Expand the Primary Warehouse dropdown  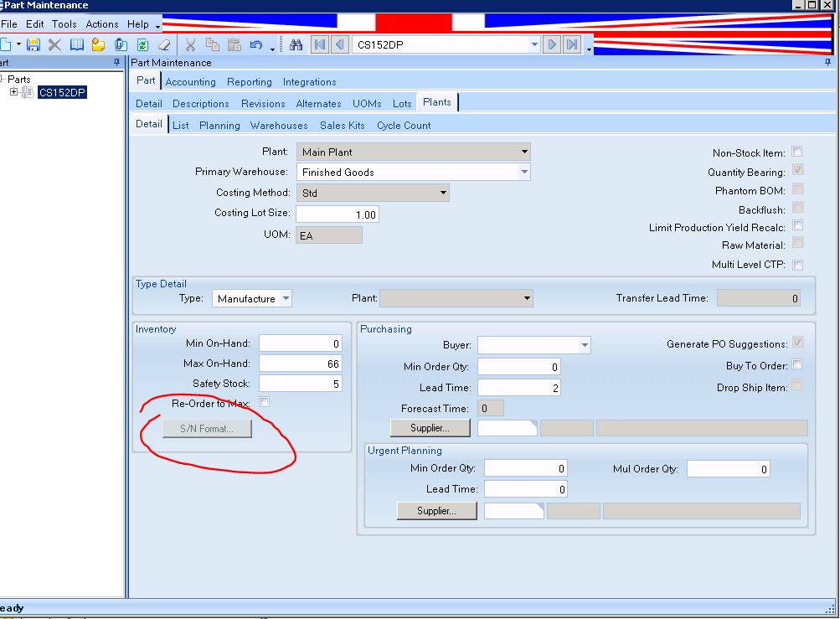point(523,172)
